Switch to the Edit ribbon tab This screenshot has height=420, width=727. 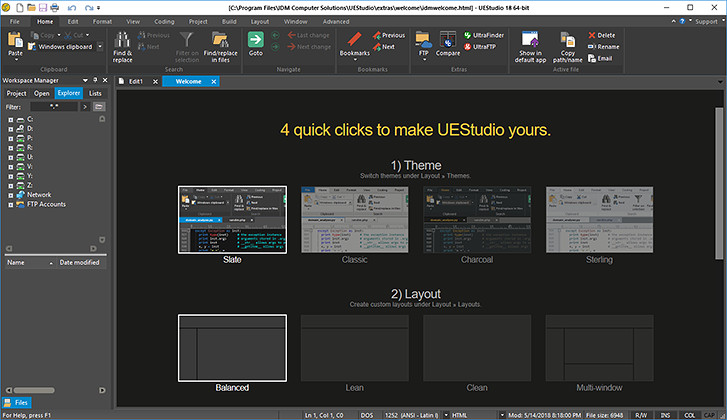pyautogui.click(x=73, y=22)
